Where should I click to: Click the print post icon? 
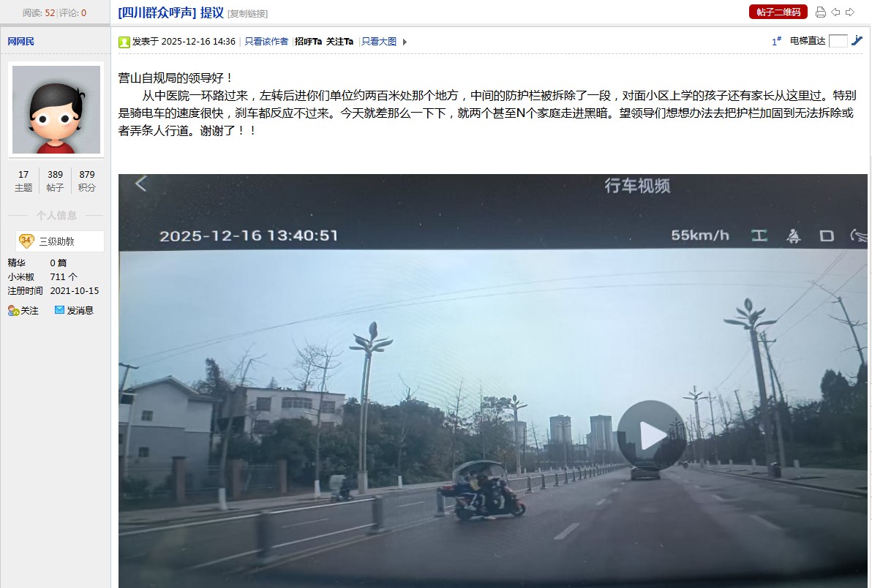[820, 12]
